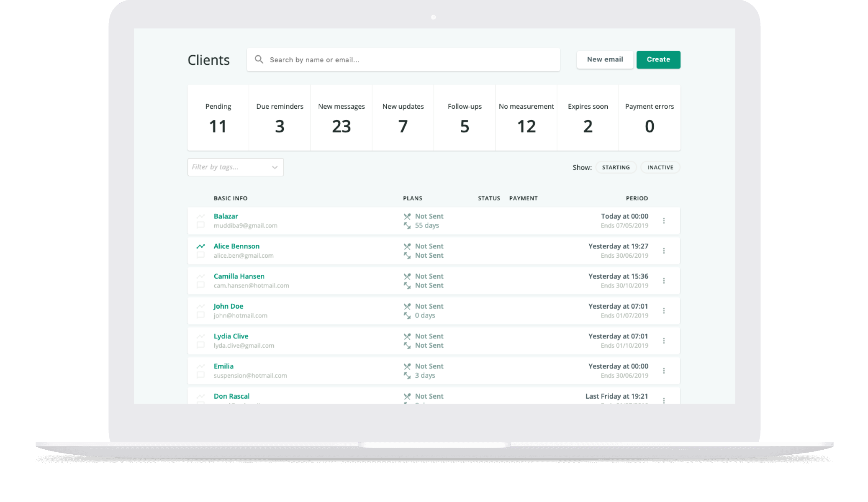Open the three-dot menu for Balazar
The width and height of the screenshot is (868, 502).
(664, 221)
